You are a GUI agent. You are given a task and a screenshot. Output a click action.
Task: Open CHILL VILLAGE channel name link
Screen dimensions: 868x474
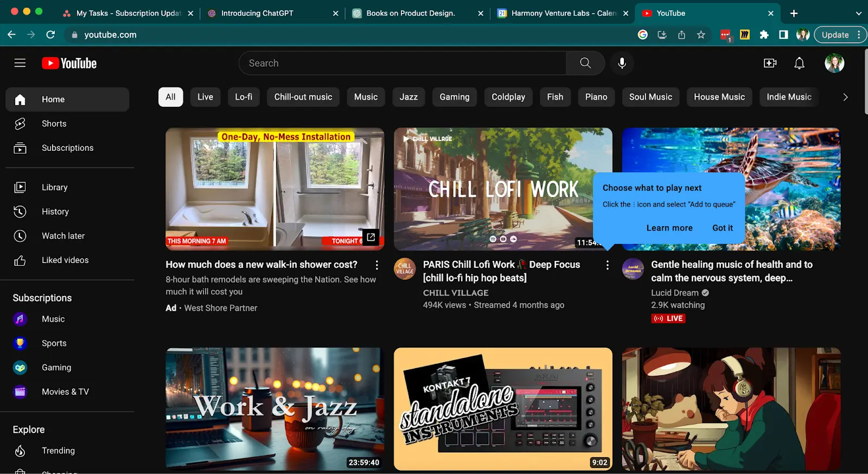point(456,293)
